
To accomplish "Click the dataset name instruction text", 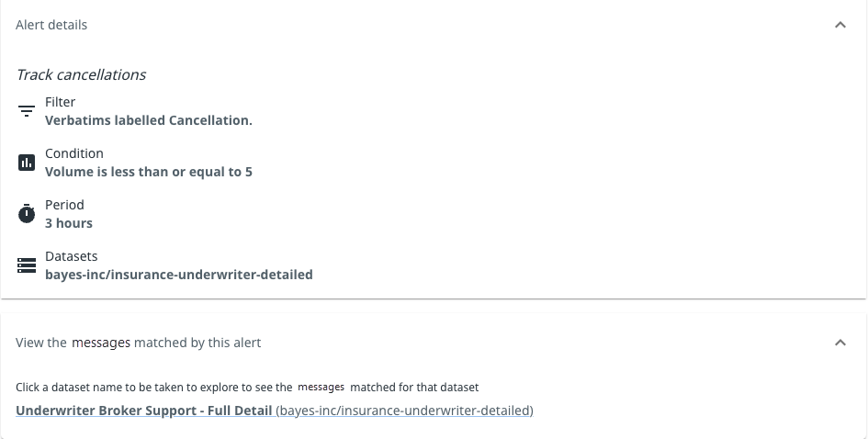I will tap(247, 388).
